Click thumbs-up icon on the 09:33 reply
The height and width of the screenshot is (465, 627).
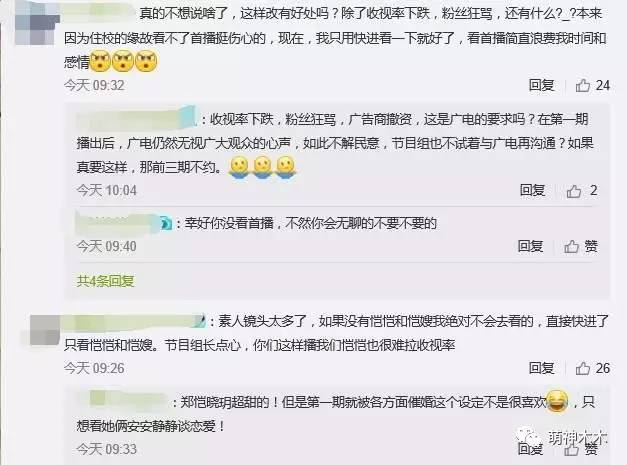coord(571,450)
